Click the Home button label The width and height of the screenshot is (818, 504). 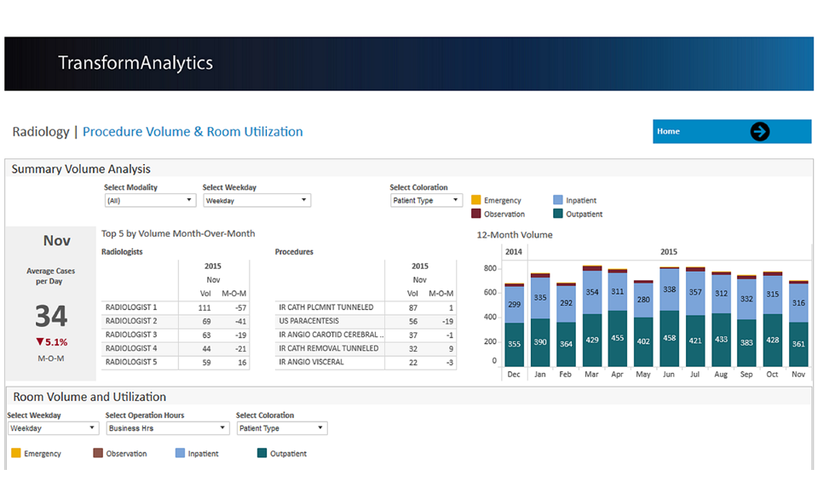click(668, 131)
